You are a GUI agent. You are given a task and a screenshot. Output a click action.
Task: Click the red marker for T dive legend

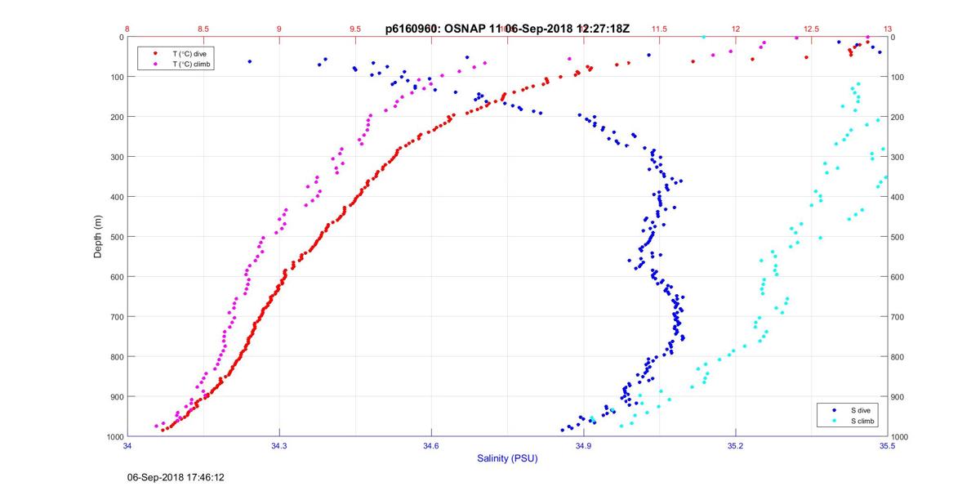[156, 53]
